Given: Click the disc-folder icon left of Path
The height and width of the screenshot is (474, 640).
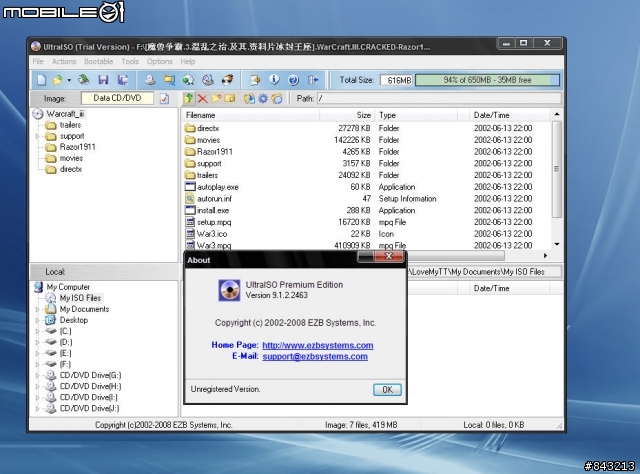Looking at the screenshot, I should [x=277, y=98].
